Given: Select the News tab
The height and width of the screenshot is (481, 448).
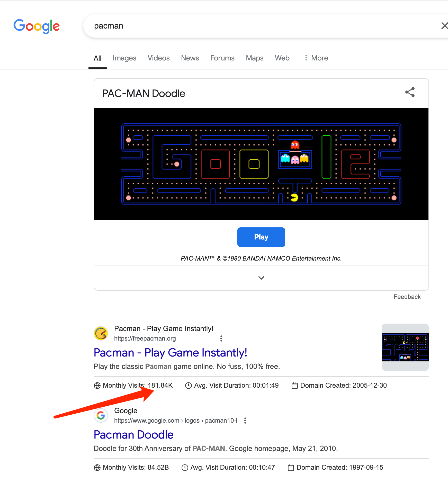Looking at the screenshot, I should coord(190,58).
